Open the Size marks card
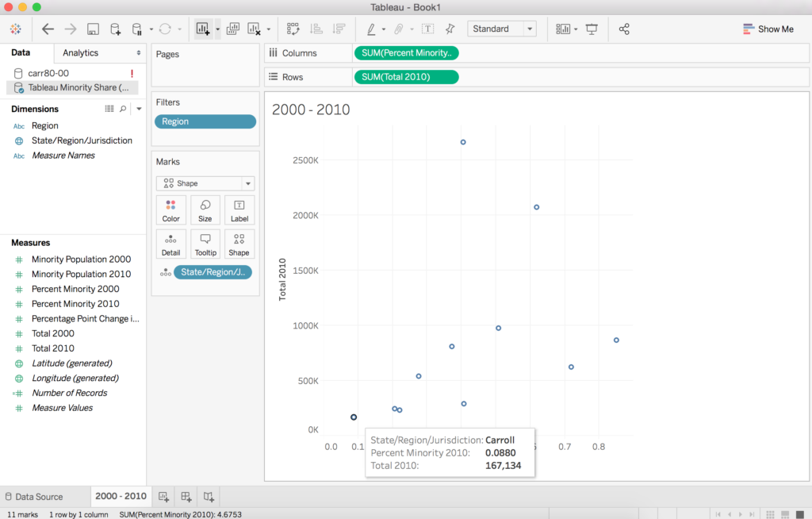The width and height of the screenshot is (812, 519). [x=205, y=210]
